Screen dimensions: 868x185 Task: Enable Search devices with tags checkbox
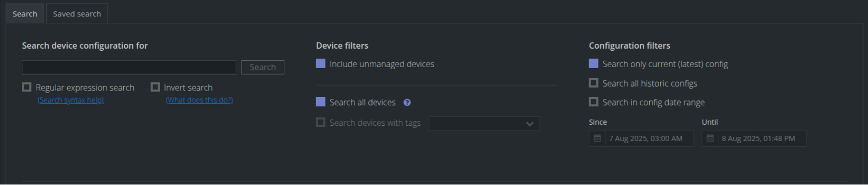(x=321, y=122)
